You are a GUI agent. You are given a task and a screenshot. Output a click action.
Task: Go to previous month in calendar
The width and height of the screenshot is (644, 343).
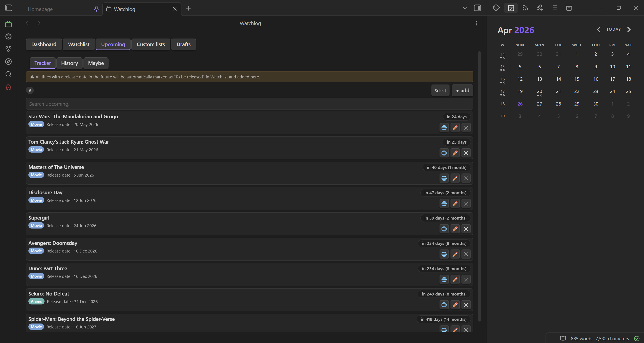point(599,30)
